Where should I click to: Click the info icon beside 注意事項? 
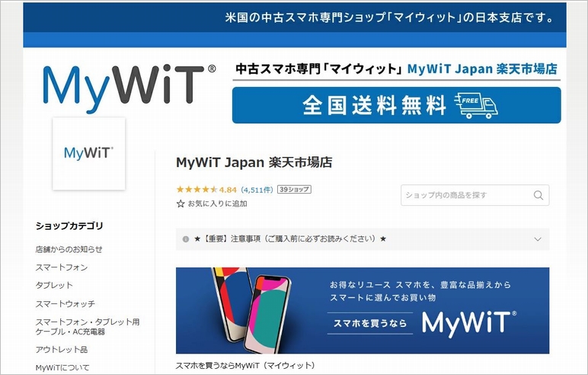pos(186,239)
